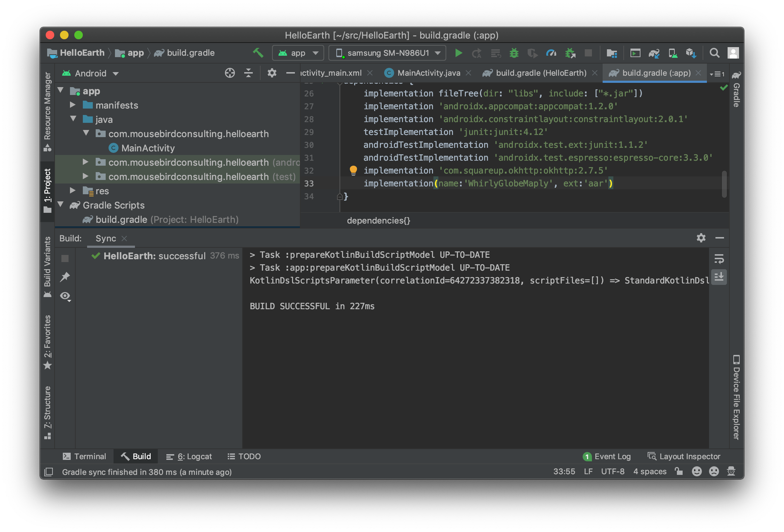Open the Project Structure toolbar icon
This screenshot has height=532, width=784.
612,53
